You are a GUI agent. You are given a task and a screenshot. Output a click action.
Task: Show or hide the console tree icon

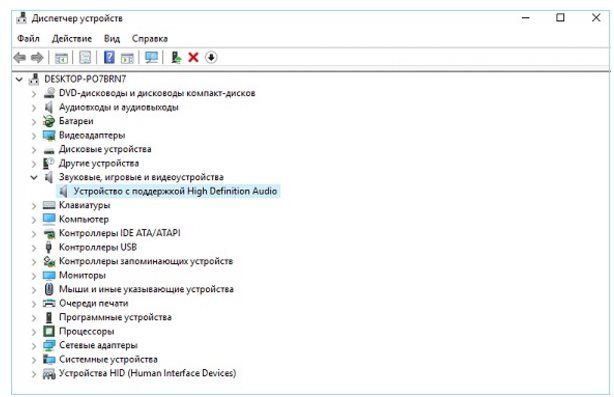click(x=61, y=58)
